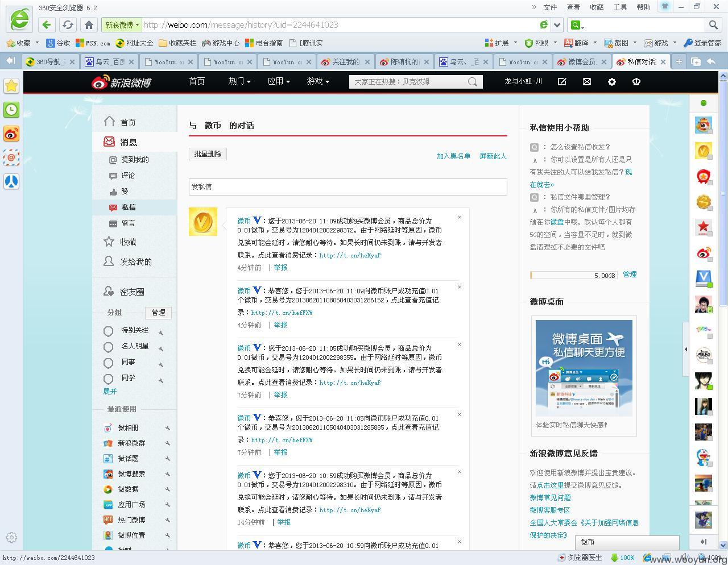Click the Weibo search magnifier icon
The image size is (728, 565).
473,82
